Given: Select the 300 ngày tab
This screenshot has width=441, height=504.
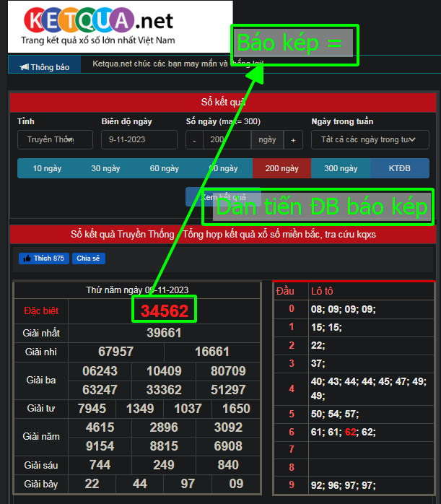Looking at the screenshot, I should click(340, 168).
